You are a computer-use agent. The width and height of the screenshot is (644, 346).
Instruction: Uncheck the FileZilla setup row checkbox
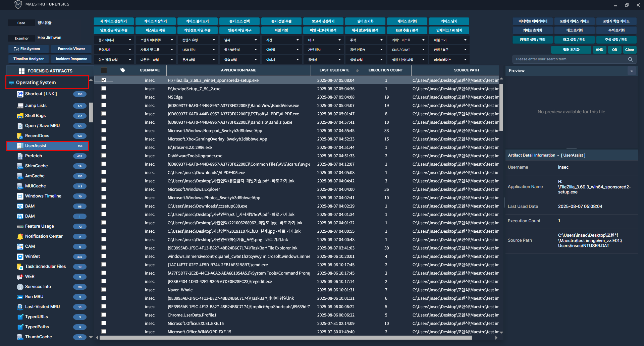pos(104,80)
